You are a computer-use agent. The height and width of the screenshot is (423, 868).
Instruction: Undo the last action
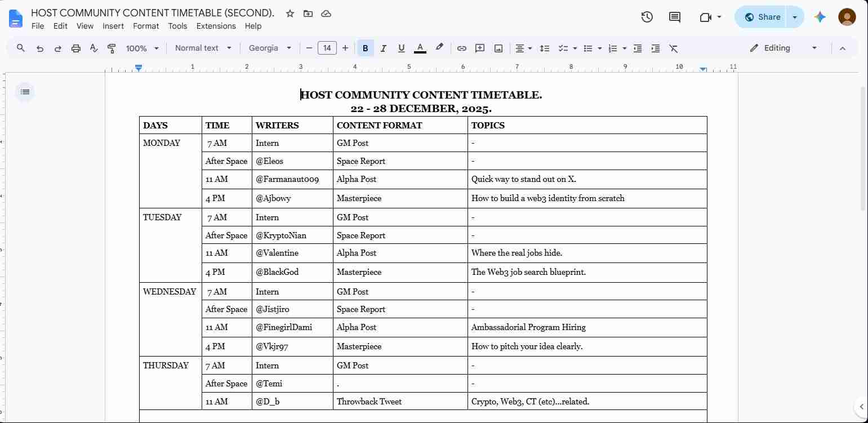click(39, 48)
